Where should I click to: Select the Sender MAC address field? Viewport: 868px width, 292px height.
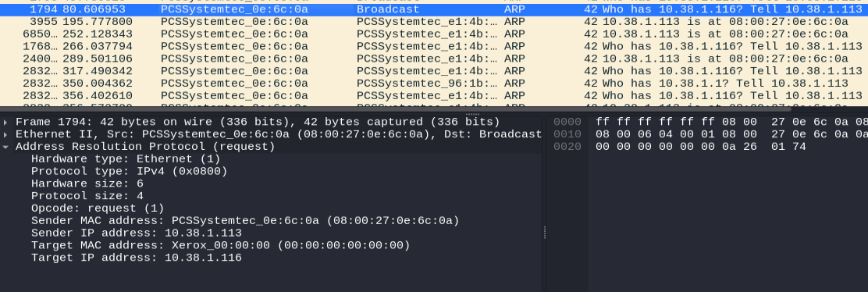coord(272,220)
